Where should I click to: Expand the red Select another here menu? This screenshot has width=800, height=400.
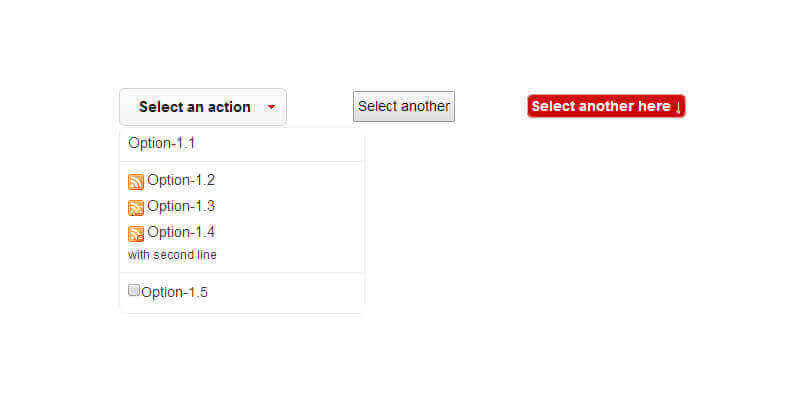pyautogui.click(x=606, y=106)
